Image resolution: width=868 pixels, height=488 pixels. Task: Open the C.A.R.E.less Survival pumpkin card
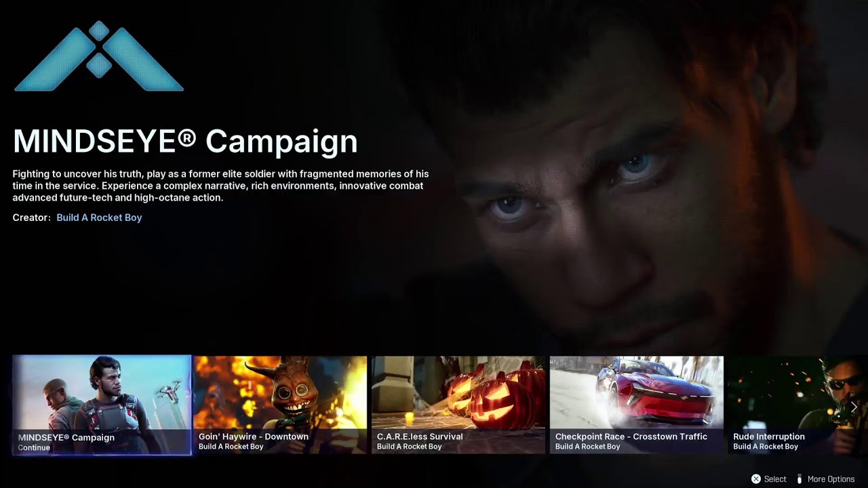tap(458, 405)
